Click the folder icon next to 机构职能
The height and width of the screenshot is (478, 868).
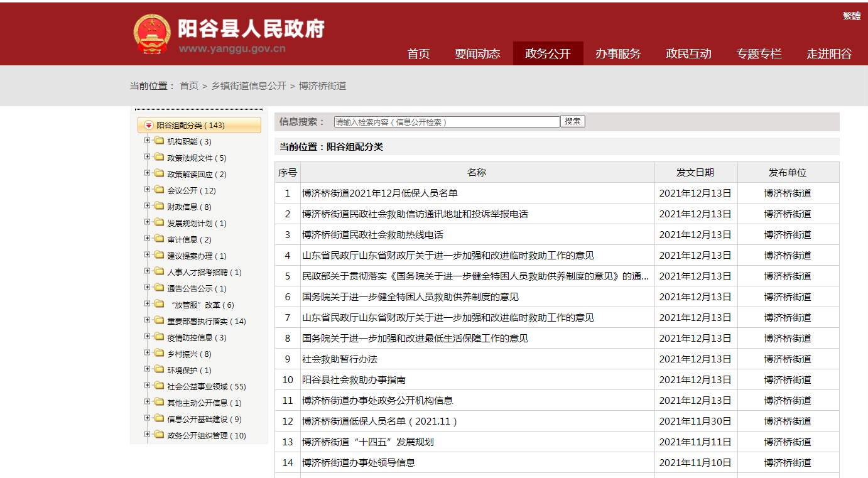coord(160,141)
